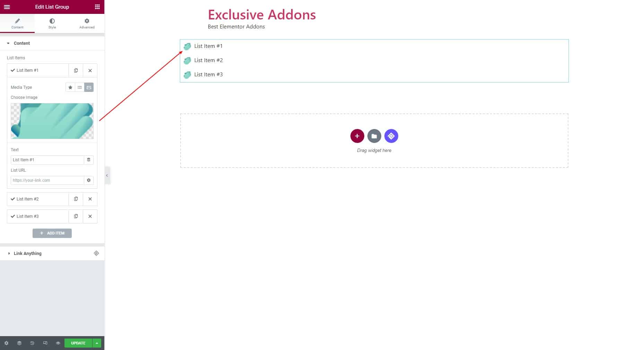Select the icon media type (star)

70,87
